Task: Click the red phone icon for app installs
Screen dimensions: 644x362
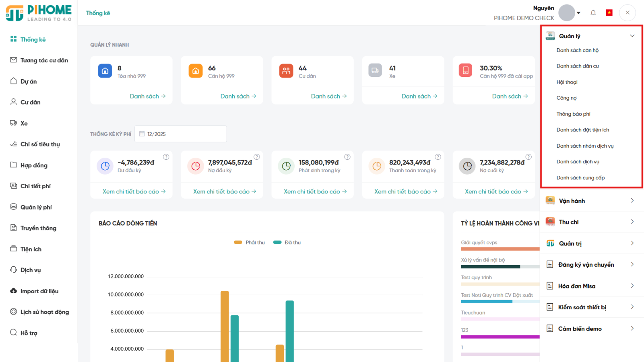Action: click(x=465, y=71)
